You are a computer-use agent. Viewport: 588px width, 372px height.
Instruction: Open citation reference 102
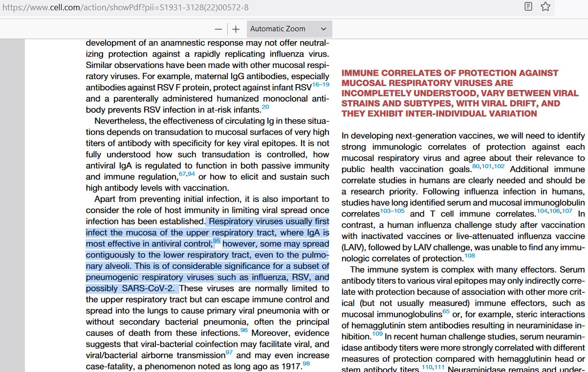pyautogui.click(x=499, y=166)
